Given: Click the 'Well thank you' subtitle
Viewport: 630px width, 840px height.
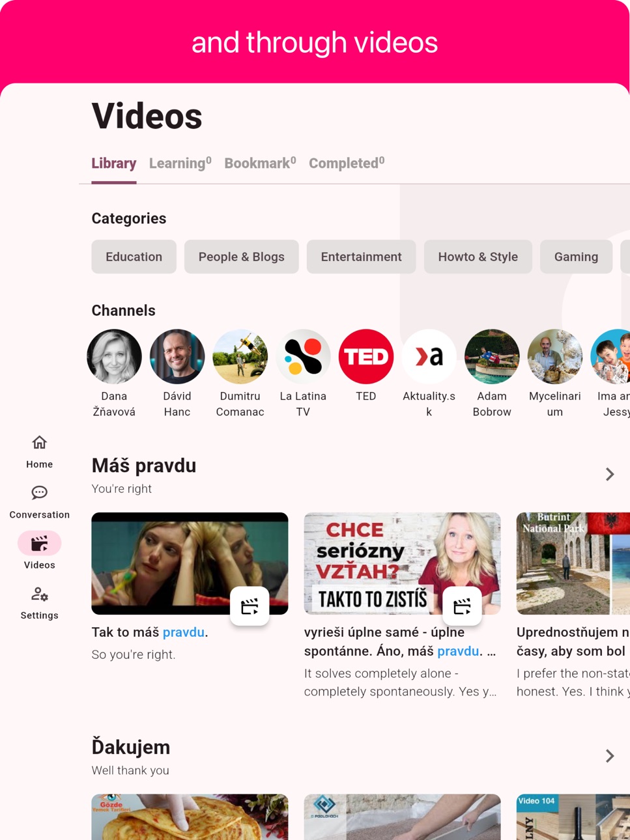Looking at the screenshot, I should tap(130, 770).
